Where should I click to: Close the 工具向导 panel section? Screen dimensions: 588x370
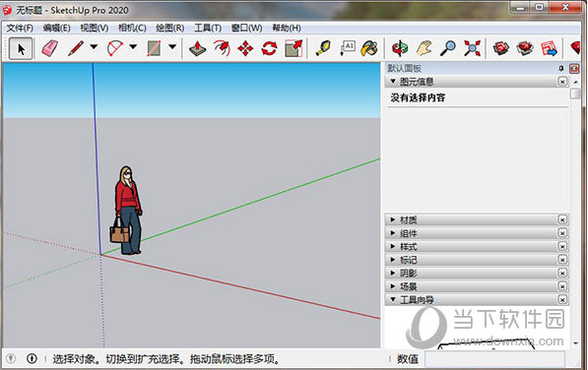pyautogui.click(x=562, y=299)
